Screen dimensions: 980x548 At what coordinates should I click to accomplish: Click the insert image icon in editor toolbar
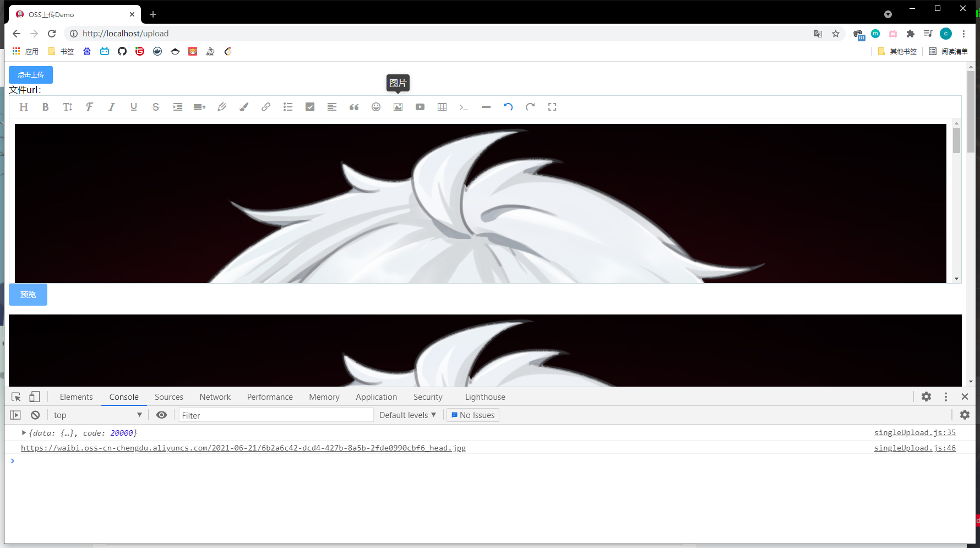[398, 107]
